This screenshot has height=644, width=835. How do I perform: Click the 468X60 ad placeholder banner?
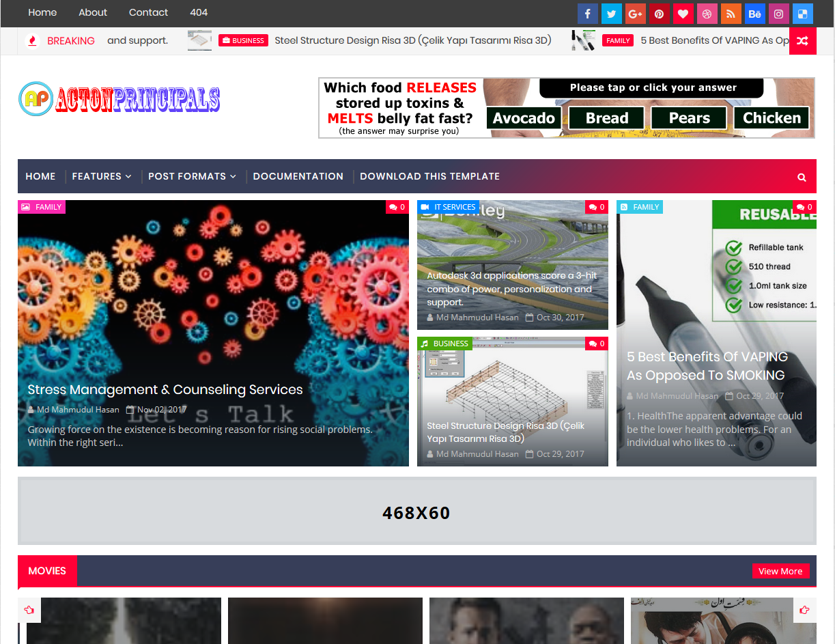pos(417,512)
